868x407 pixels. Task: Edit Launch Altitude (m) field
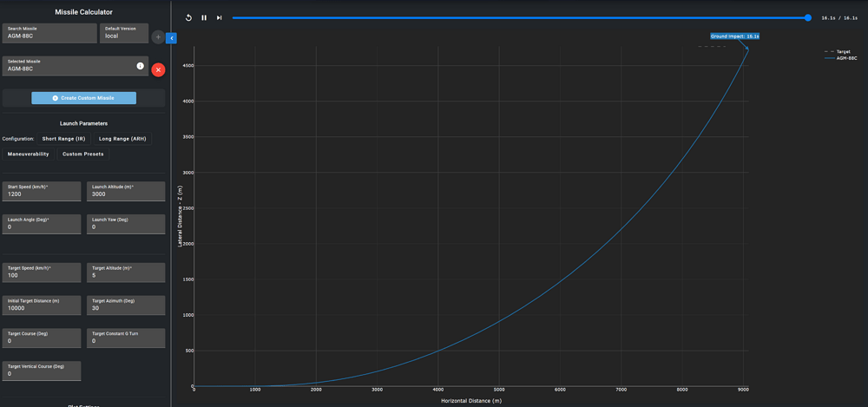coord(126,191)
